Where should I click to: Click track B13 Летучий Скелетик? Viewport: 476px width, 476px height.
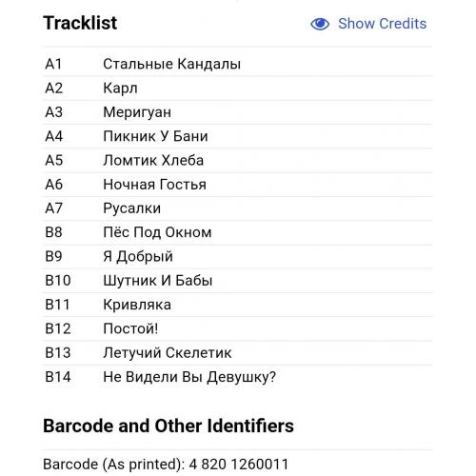(x=238, y=353)
